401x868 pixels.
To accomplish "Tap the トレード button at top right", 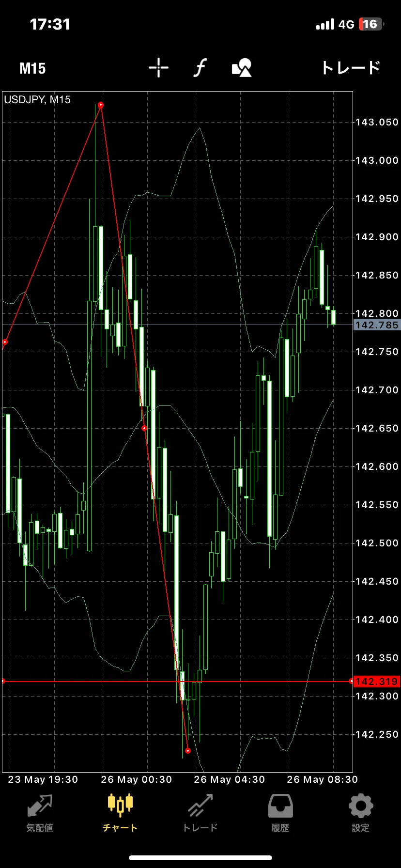I will [351, 68].
